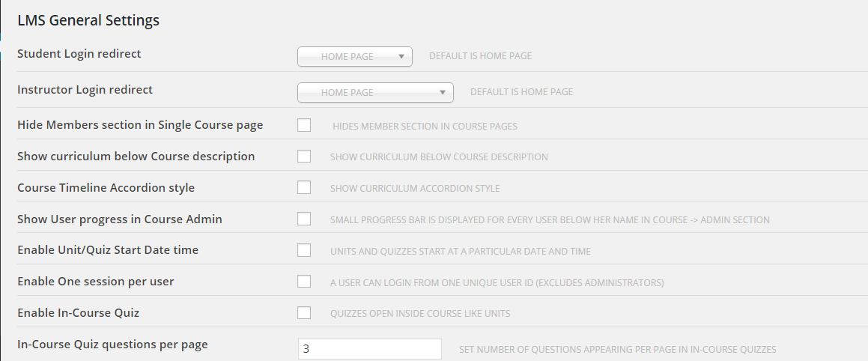Click the Instructor Login redirect label
Screen dimensions: 868x361
(x=85, y=90)
